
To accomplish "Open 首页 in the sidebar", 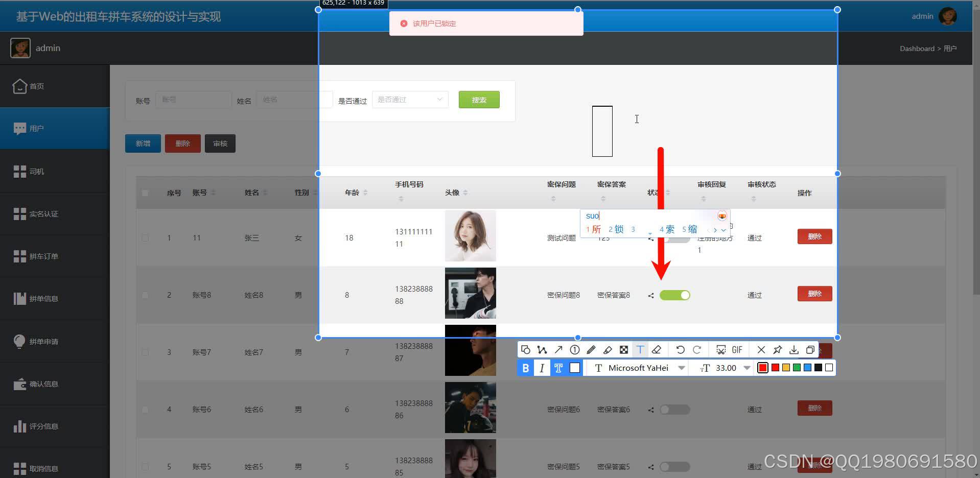I will 55,86.
